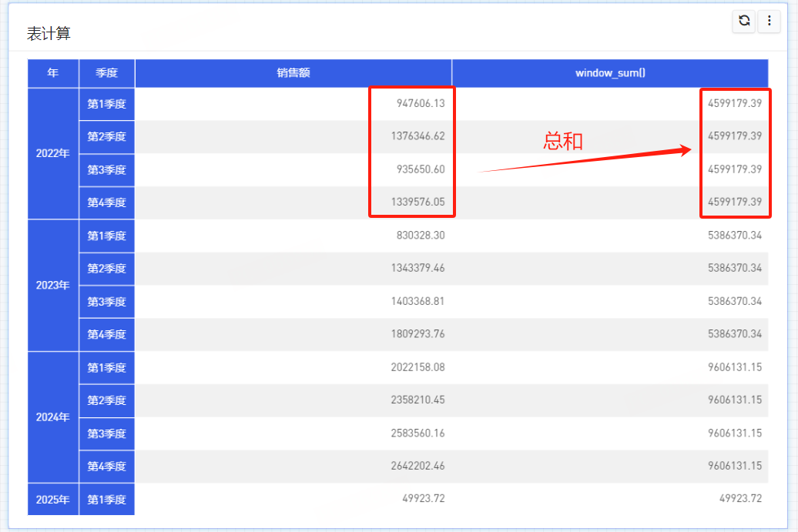798x532 pixels.
Task: Click the sales value 2022158.08
Action: pyautogui.click(x=417, y=367)
